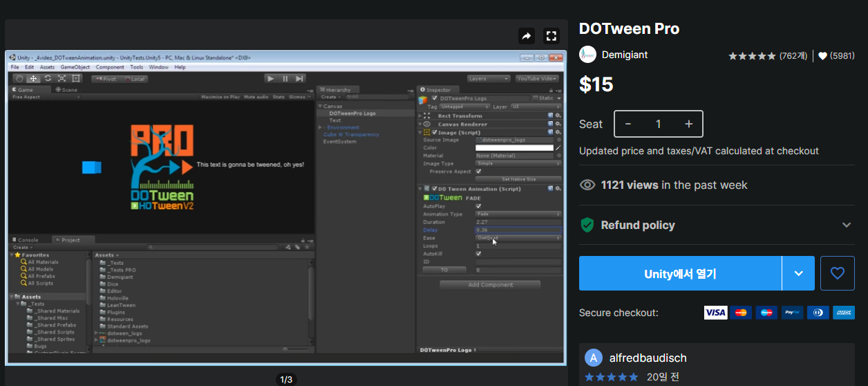This screenshot has height=386, width=868.
Task: Click the Step button in the Unity screenshot
Action: pyautogui.click(x=299, y=79)
